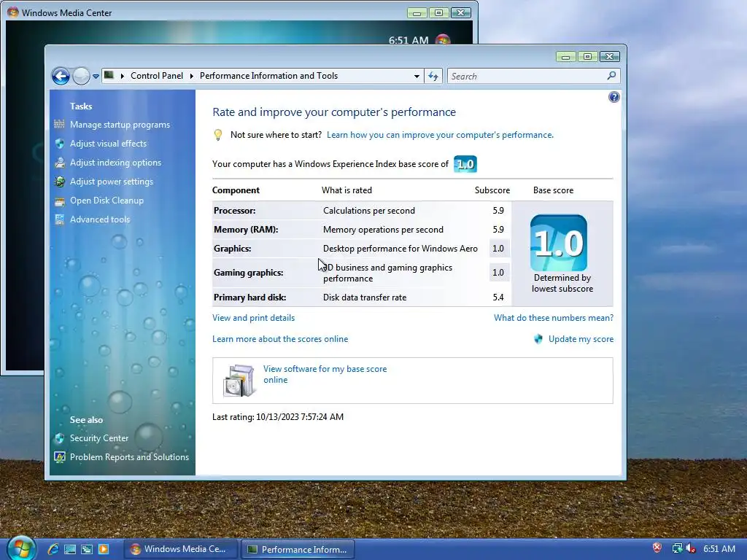Open Learn how you can improve performance link
The image size is (747, 560).
tap(440, 135)
